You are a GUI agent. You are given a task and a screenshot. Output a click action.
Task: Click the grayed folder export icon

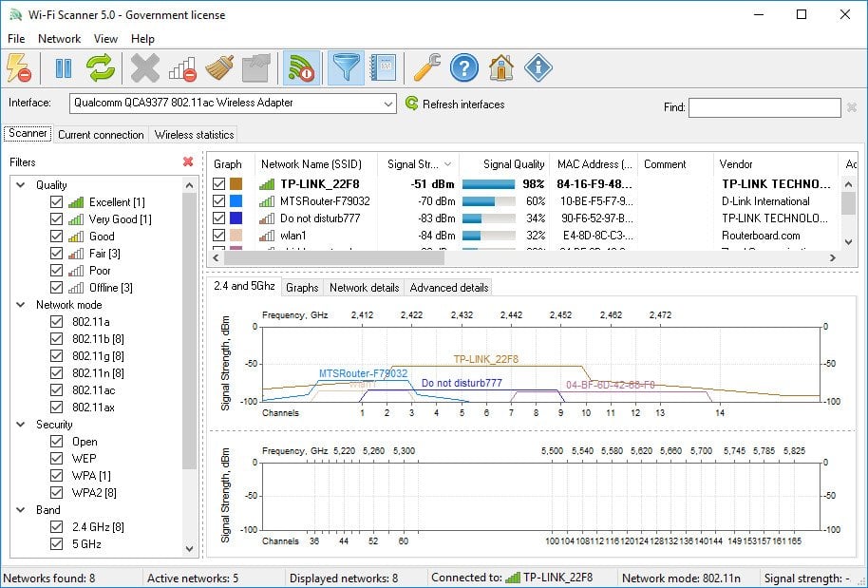point(256,68)
